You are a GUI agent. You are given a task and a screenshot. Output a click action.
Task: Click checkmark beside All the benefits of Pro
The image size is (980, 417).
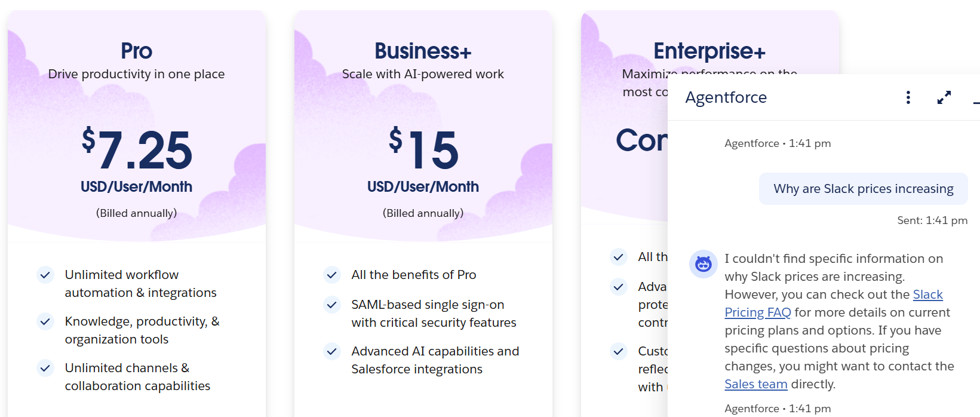332,275
